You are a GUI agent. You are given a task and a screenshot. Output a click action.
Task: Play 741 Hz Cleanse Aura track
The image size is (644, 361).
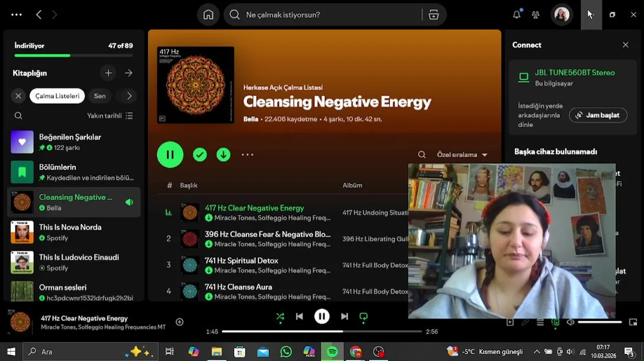point(238,287)
